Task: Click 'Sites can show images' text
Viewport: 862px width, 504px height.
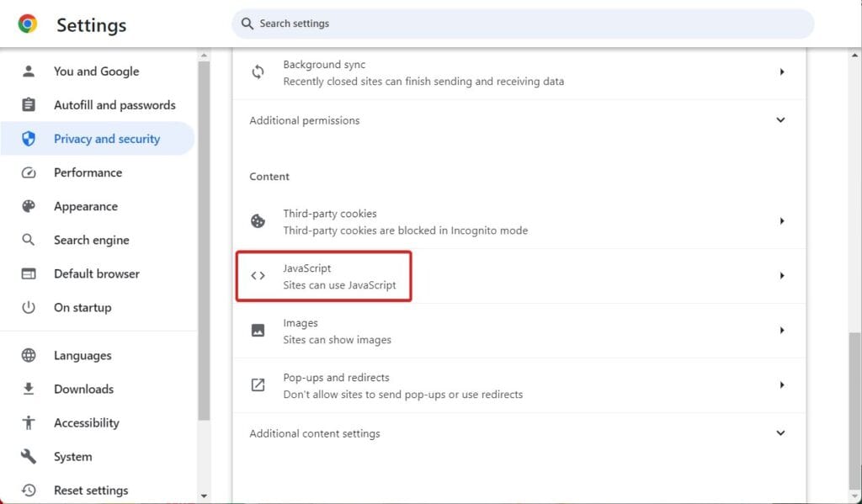Action: (337, 340)
